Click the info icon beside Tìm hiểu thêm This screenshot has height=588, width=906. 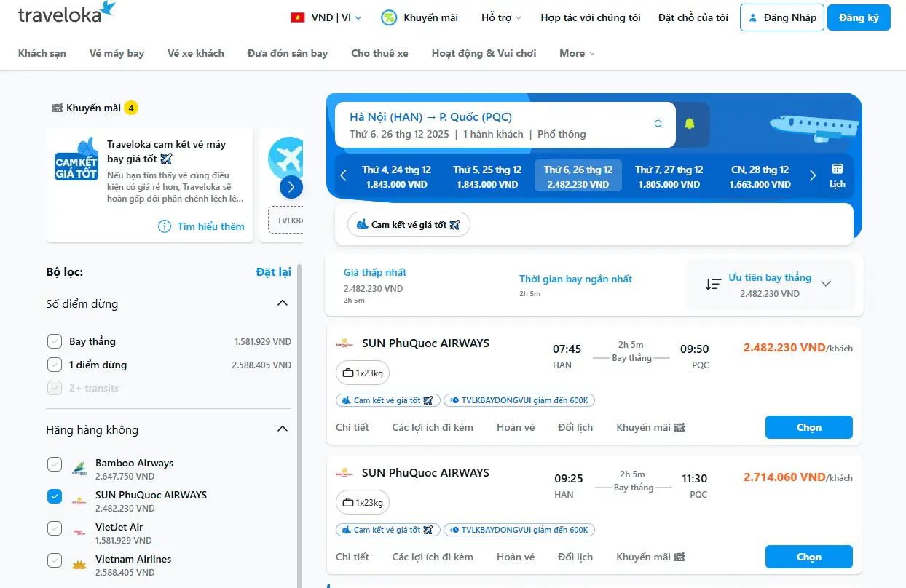165,226
